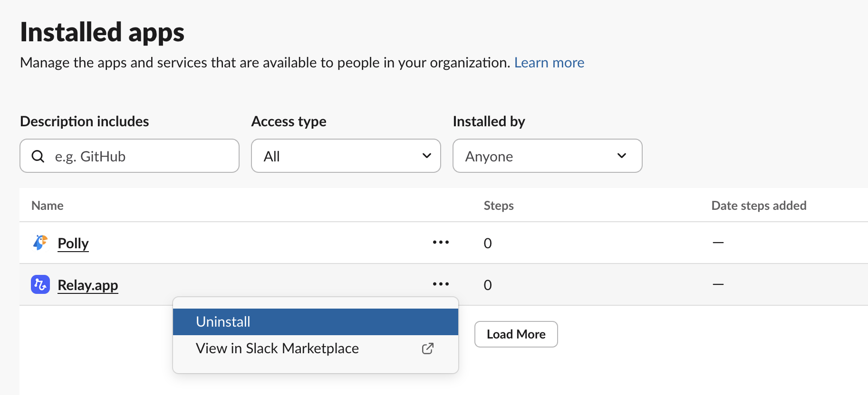Click the external link icon in menu
The image size is (868, 395).
pyautogui.click(x=428, y=348)
